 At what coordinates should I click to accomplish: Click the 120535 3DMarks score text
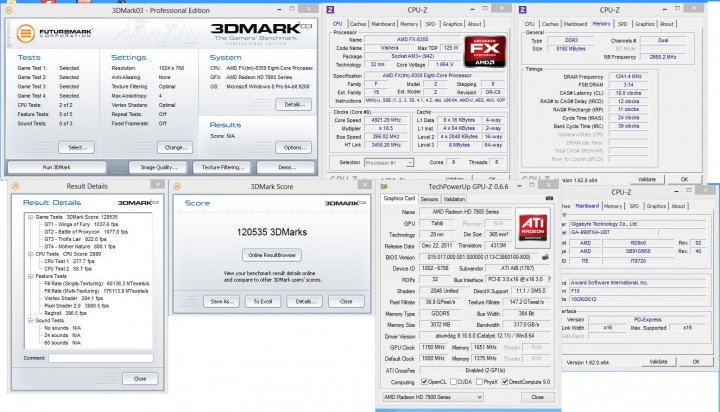tap(272, 232)
